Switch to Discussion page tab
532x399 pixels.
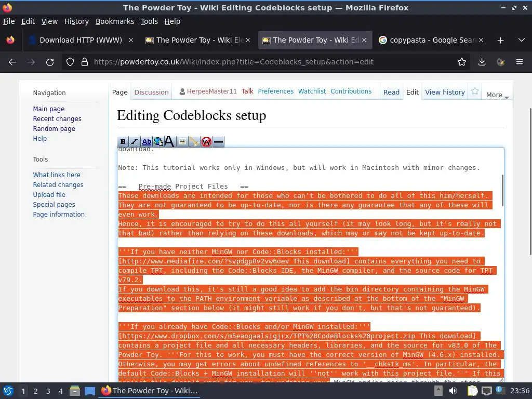[151, 92]
